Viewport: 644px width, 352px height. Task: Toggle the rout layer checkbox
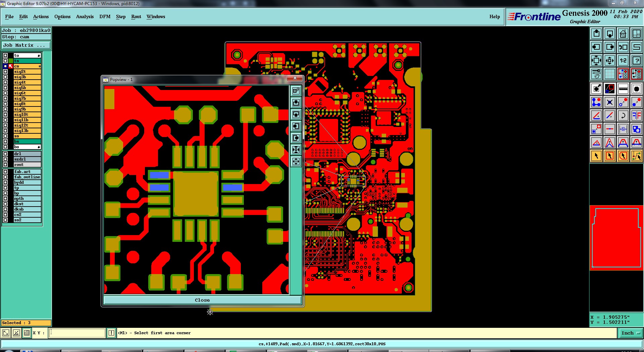click(x=5, y=165)
